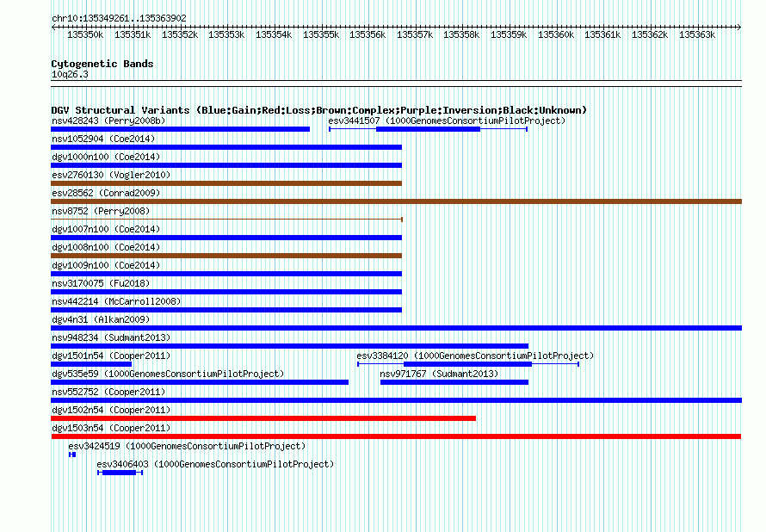766x532 pixels.
Task: Click the DGV Structural Variants track title
Action: tap(319, 110)
